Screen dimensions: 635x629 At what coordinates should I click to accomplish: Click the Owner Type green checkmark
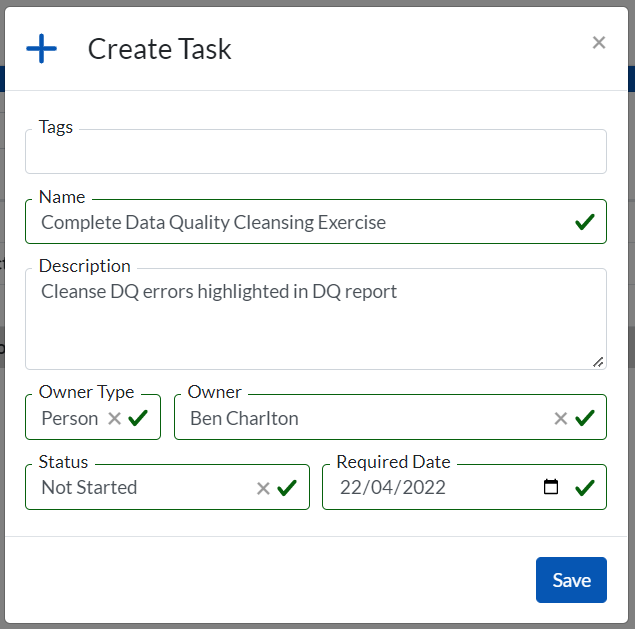click(138, 418)
